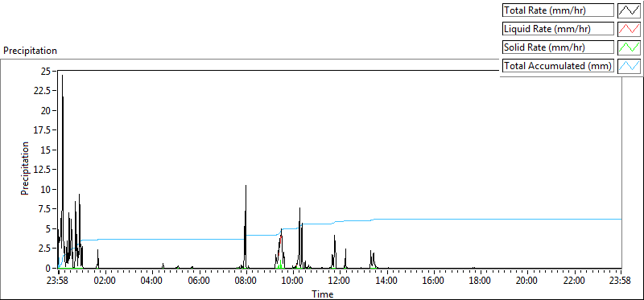Screen dimensions: 644x300
Task: Click the Liquid Rate red line sample icon
Action: tap(630, 29)
